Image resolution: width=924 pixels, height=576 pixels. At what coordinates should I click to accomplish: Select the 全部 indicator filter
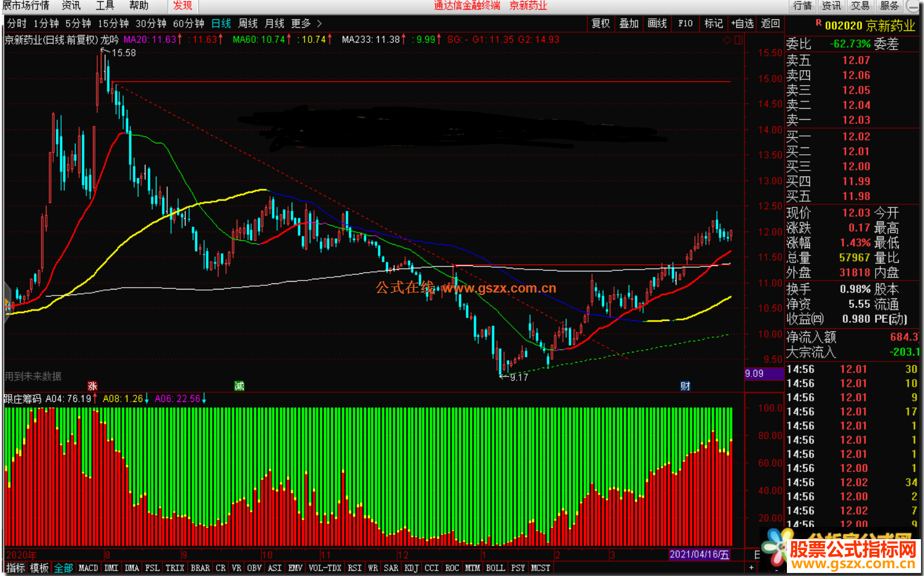[63, 568]
